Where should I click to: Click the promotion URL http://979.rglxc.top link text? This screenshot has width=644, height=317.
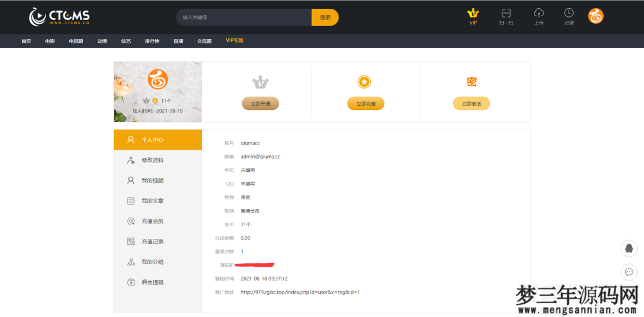300,292
